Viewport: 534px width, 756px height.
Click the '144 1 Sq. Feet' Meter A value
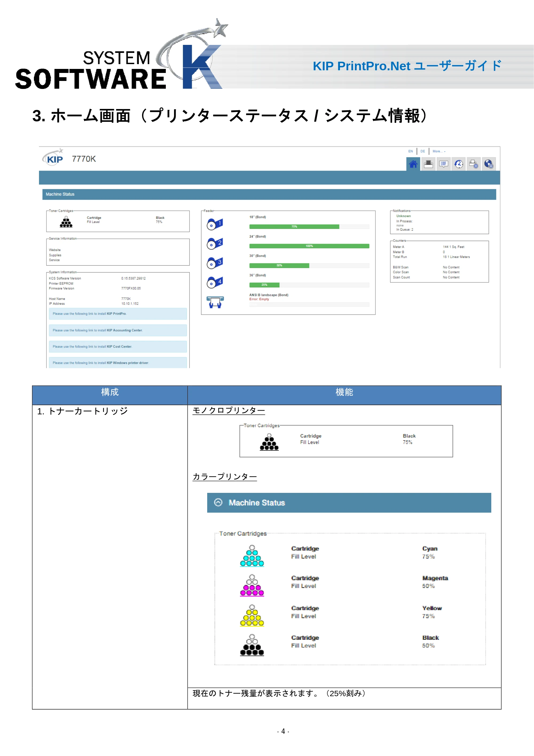453,247
